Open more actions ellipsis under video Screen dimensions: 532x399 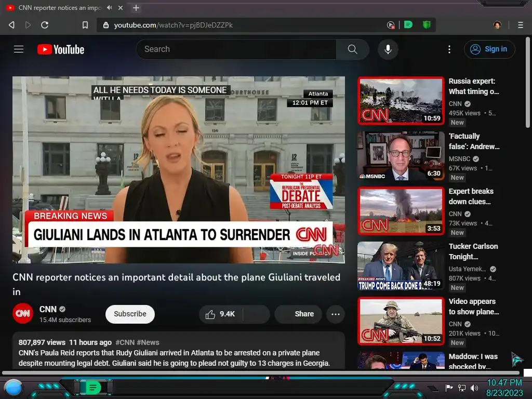(x=336, y=314)
